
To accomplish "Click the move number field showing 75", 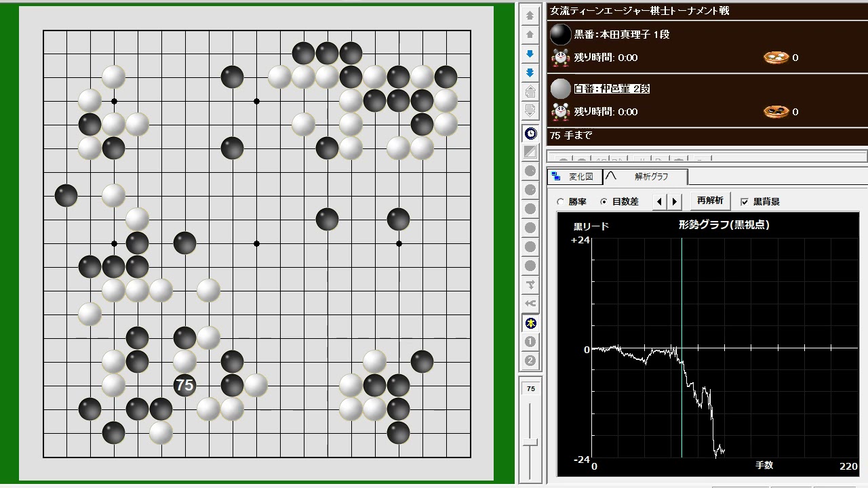I will tap(530, 389).
